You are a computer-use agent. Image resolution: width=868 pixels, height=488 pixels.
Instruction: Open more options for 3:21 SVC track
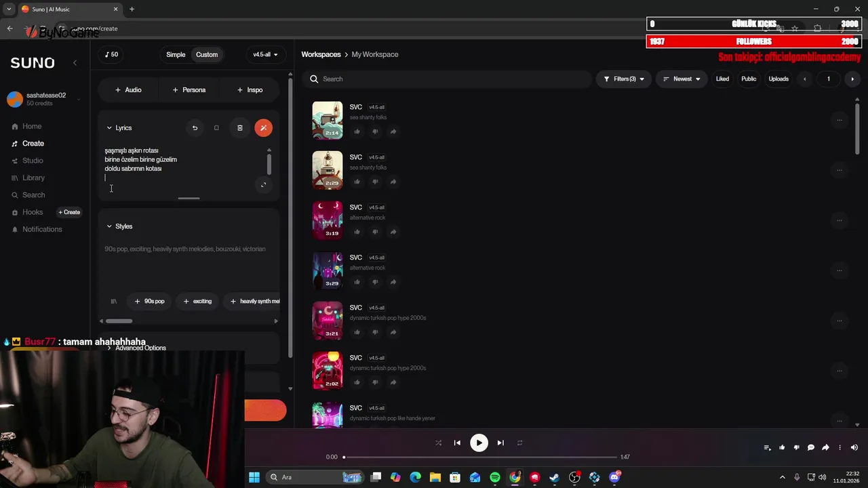[x=839, y=321]
